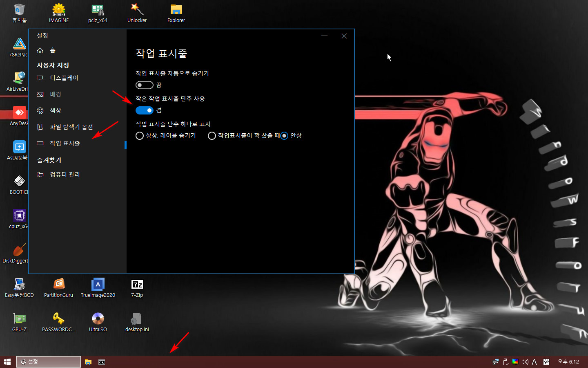Open command prompt from taskbar
This screenshot has height=368, width=588.
coord(102,362)
